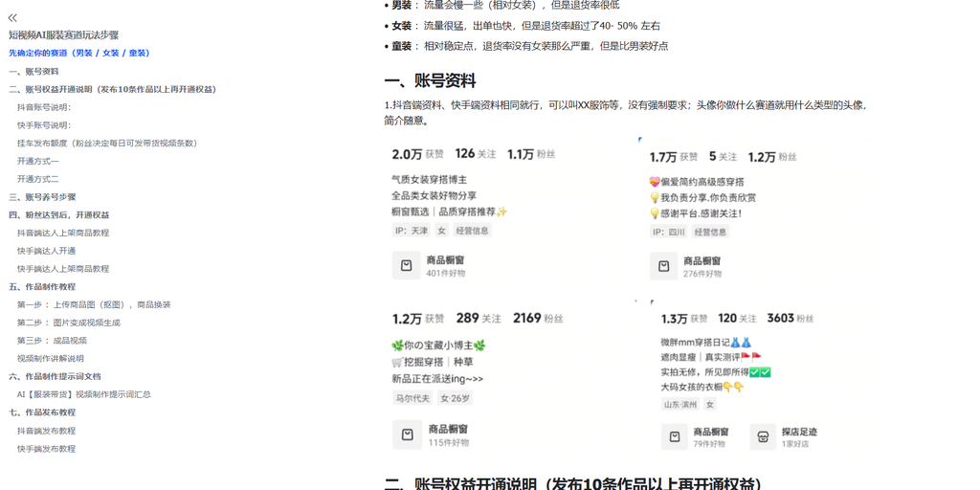Viewport: 980px width, 490px height.
Task: Go to 一、账号资料 in the outline
Action: (x=33, y=71)
